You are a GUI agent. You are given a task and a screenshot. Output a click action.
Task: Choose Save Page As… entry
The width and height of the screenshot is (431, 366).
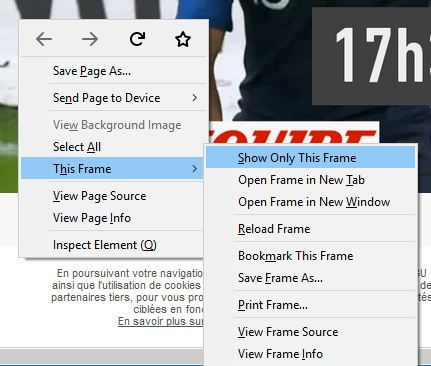[113, 71]
